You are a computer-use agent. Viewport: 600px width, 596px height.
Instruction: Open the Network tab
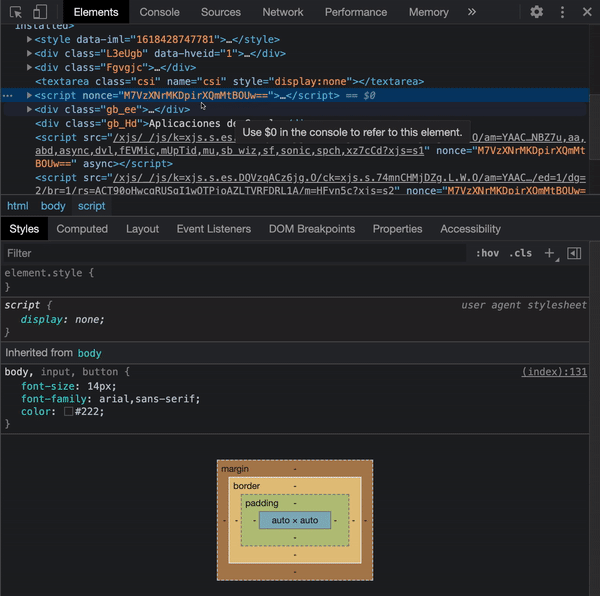point(283,12)
